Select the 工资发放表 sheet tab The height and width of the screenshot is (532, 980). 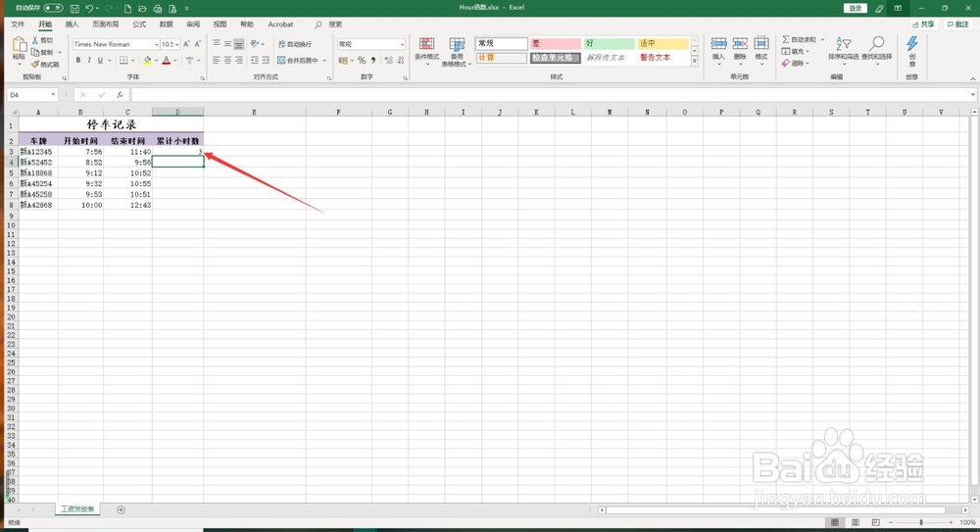pyautogui.click(x=77, y=509)
